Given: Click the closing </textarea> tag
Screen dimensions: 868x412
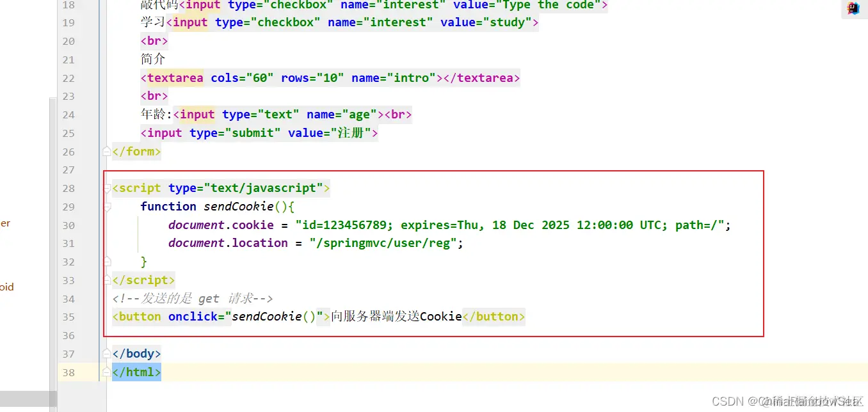Looking at the screenshot, I should [x=481, y=78].
